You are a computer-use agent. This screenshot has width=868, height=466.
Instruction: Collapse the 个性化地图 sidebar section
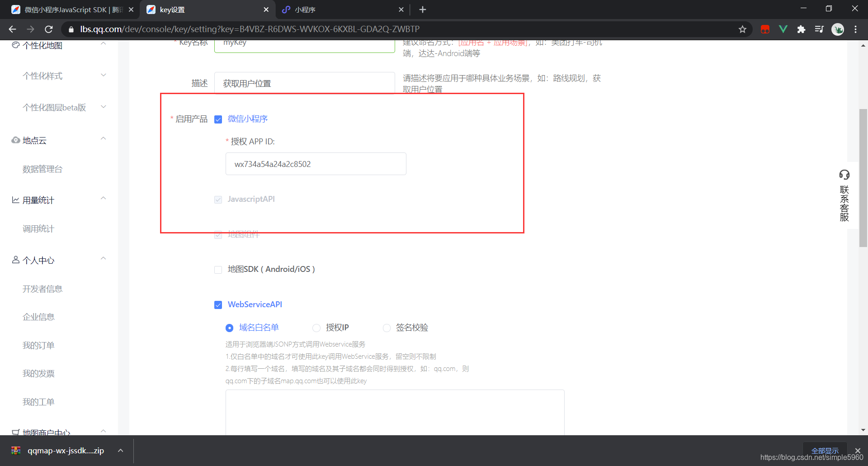click(104, 44)
